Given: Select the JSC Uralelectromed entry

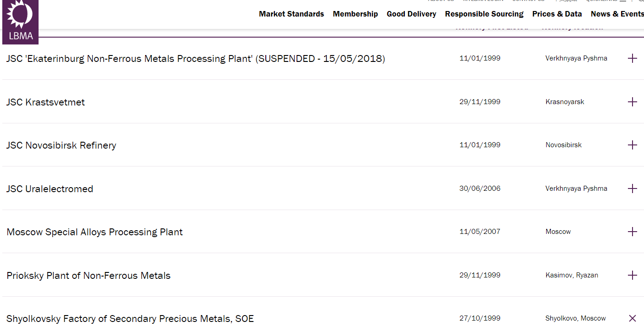Looking at the screenshot, I should tap(50, 189).
